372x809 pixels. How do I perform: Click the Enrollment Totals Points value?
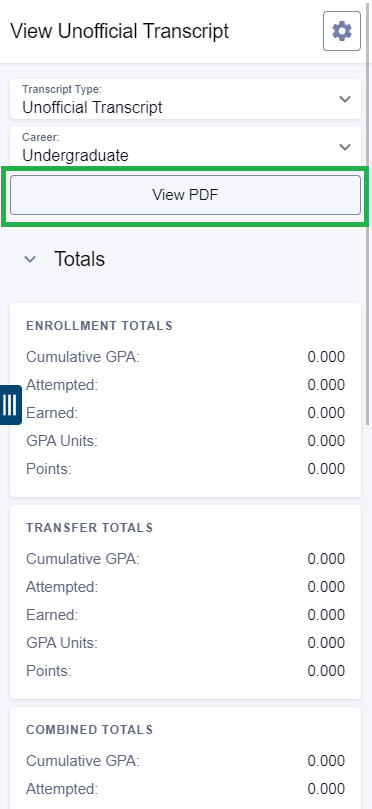pyautogui.click(x=326, y=469)
